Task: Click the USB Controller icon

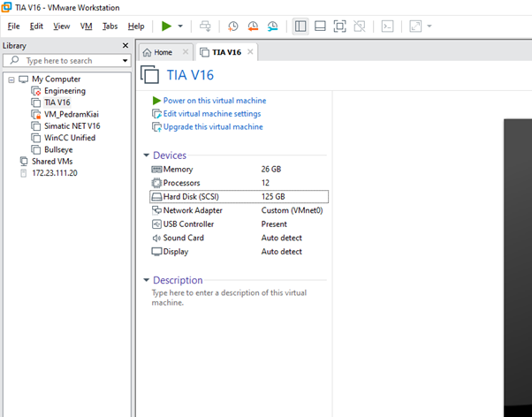Action: [156, 224]
